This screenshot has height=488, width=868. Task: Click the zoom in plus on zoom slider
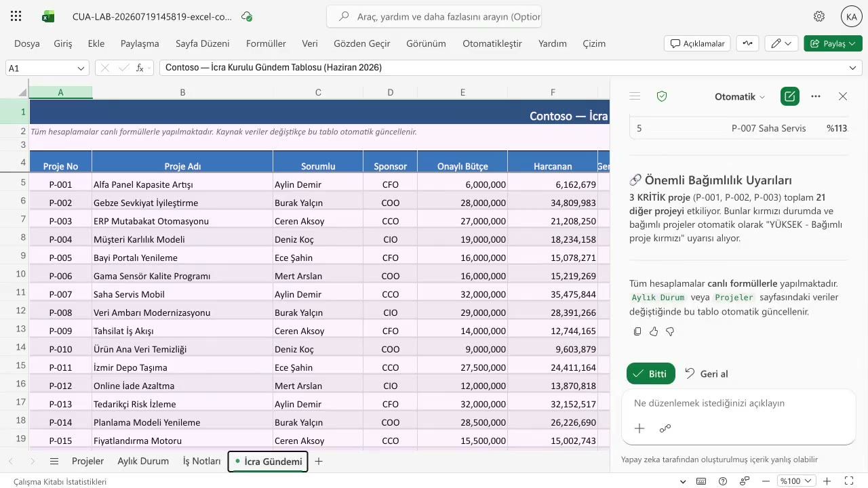click(x=827, y=481)
